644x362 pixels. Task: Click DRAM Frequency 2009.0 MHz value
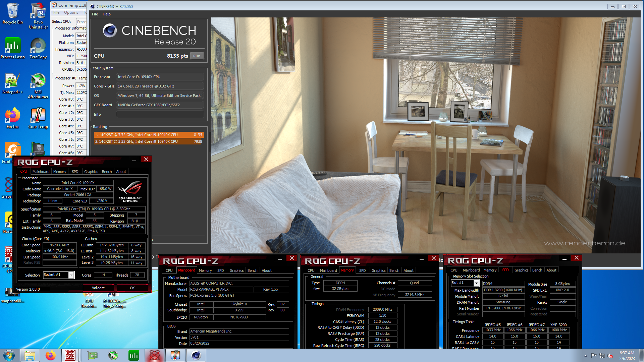382,309
